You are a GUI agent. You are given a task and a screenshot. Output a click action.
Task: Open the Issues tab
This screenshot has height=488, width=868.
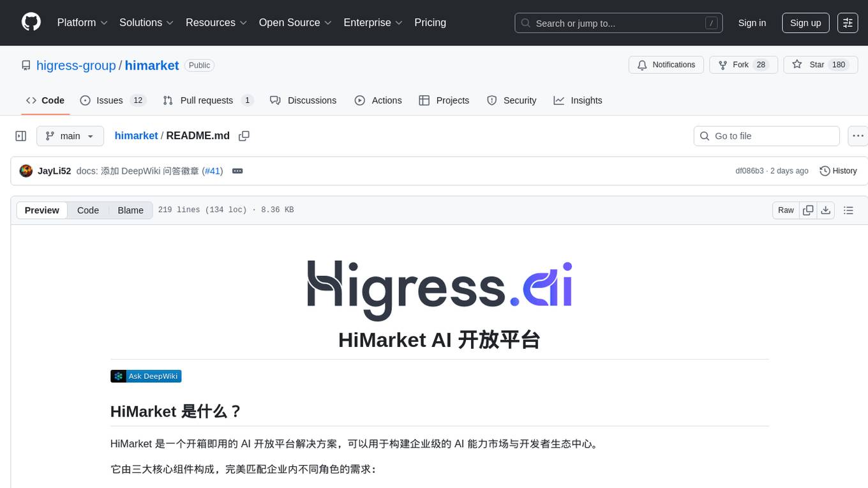(x=113, y=100)
